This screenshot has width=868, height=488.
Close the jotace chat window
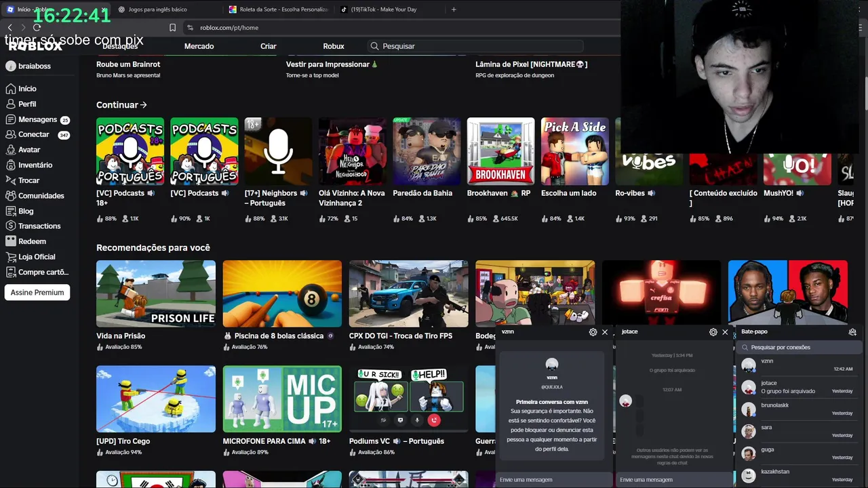pos(725,332)
